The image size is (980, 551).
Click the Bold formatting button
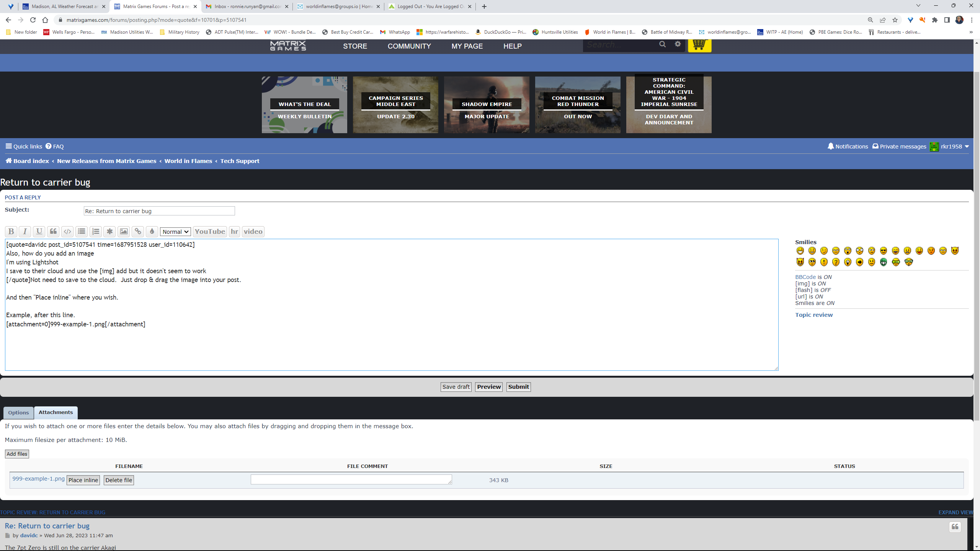[x=11, y=231]
